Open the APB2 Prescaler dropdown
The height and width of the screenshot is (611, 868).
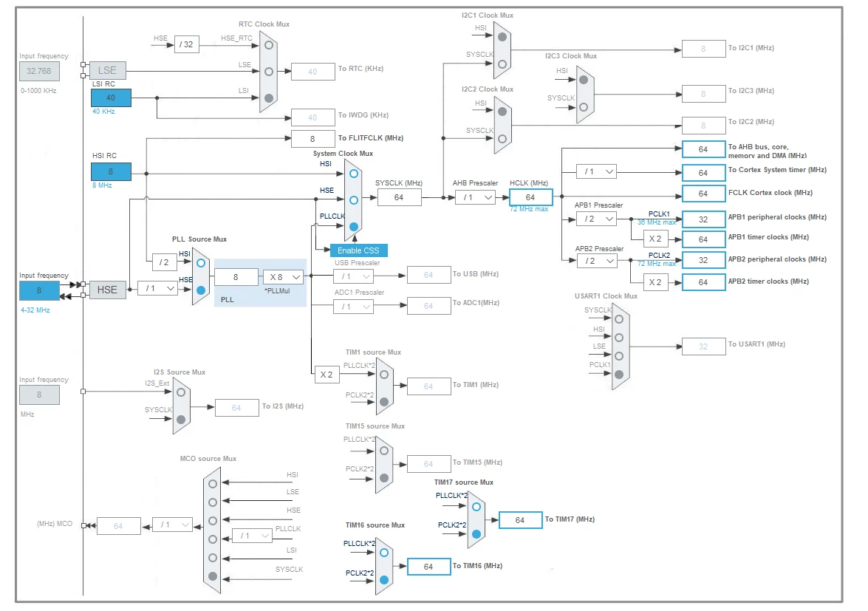tap(596, 261)
